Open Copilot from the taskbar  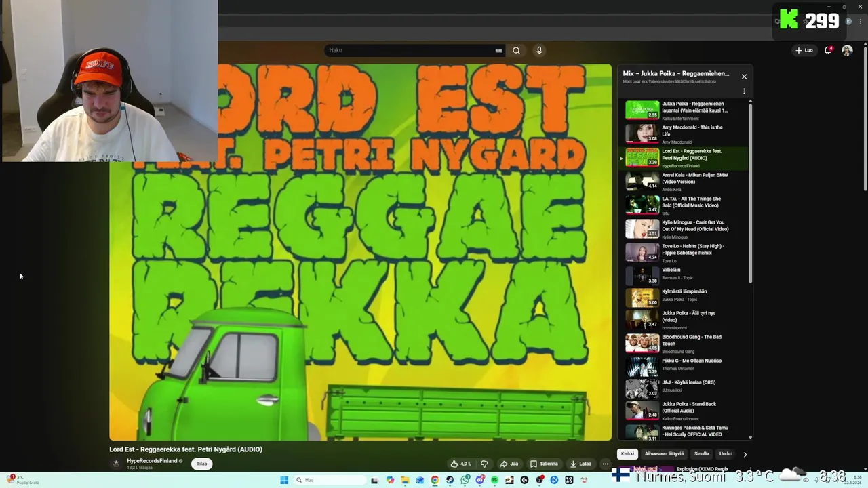click(390, 480)
